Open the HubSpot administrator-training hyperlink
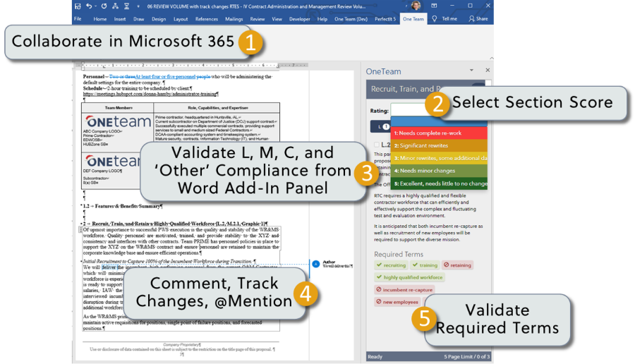Viewport: 635px width, 364px height. (151, 94)
